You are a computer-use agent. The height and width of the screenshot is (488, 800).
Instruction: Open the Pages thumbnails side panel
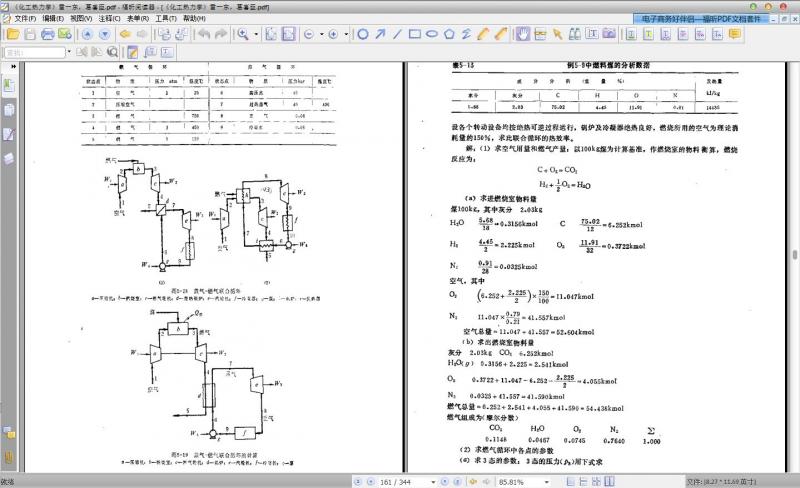(x=9, y=110)
